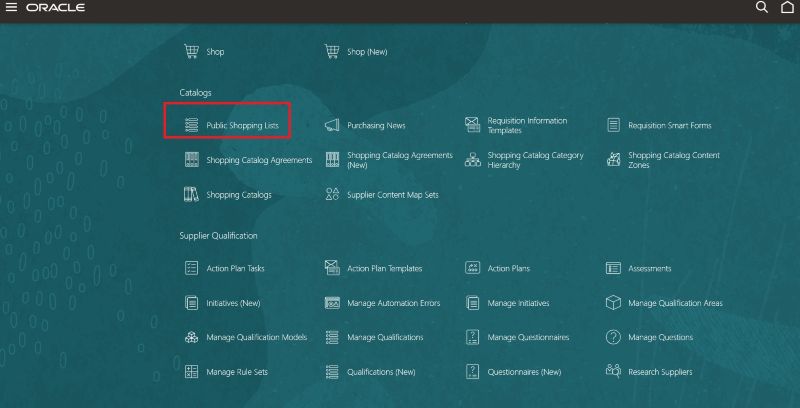Click the Shop (New) cart icon
This screenshot has height=408, width=800.
click(x=332, y=52)
